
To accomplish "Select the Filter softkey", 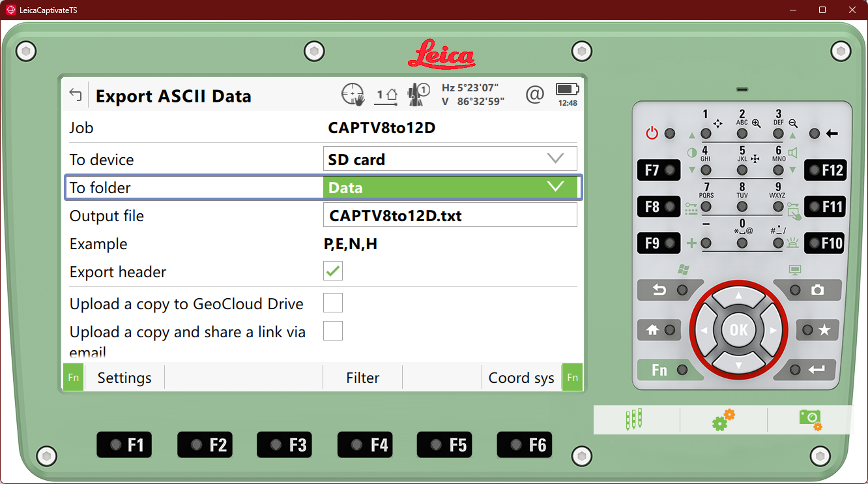I will point(362,378).
